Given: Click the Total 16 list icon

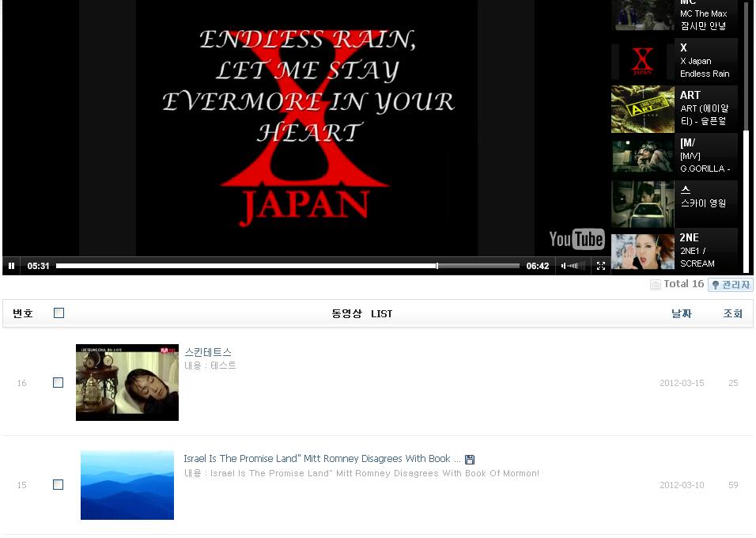Looking at the screenshot, I should (x=656, y=285).
